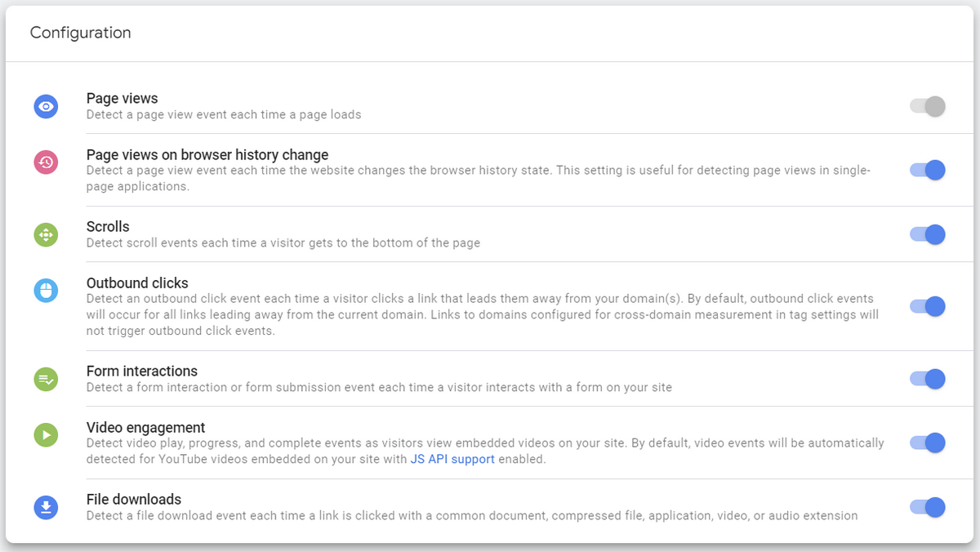The width and height of the screenshot is (980, 552).
Task: Disable the Form interactions toggle
Action: click(928, 379)
